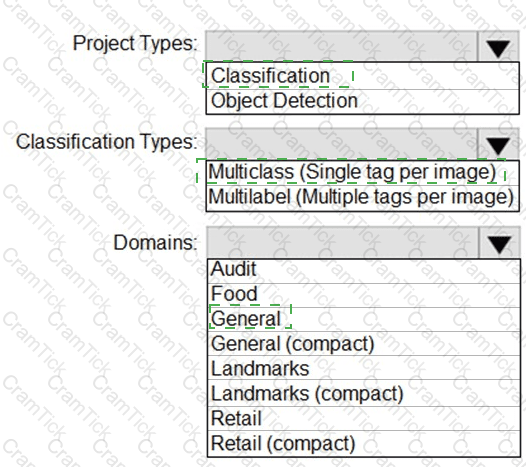
Task: Click the Project Types label
Action: click(x=135, y=44)
